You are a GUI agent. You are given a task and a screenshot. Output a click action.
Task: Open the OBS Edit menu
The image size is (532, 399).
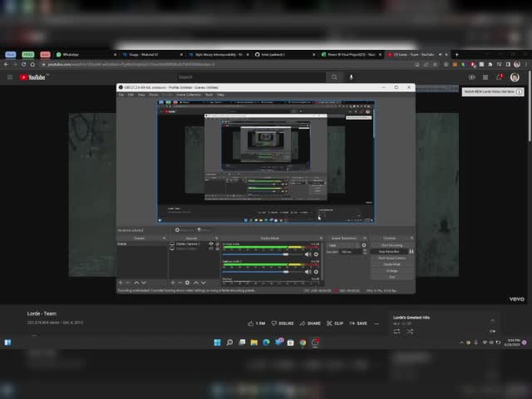click(131, 95)
